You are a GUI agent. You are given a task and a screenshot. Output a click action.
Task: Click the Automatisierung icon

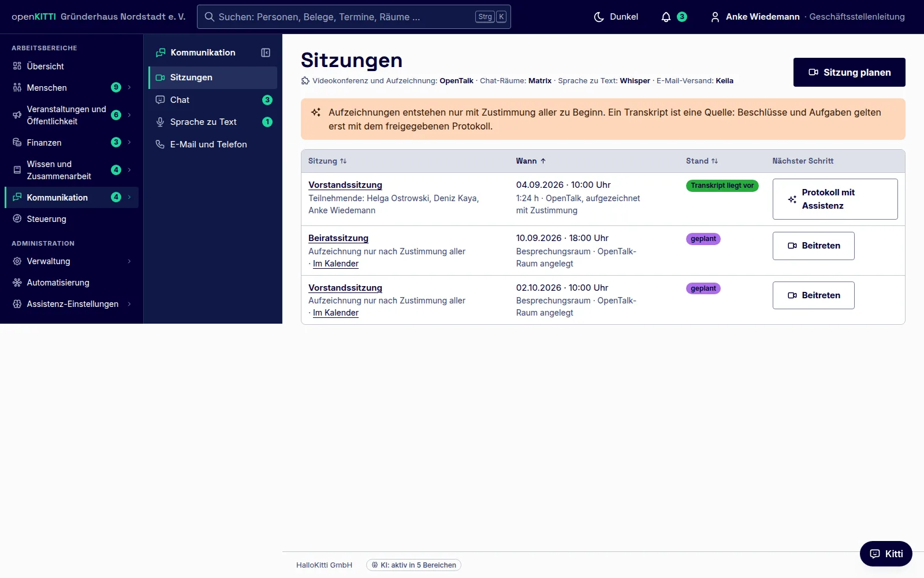click(x=17, y=283)
